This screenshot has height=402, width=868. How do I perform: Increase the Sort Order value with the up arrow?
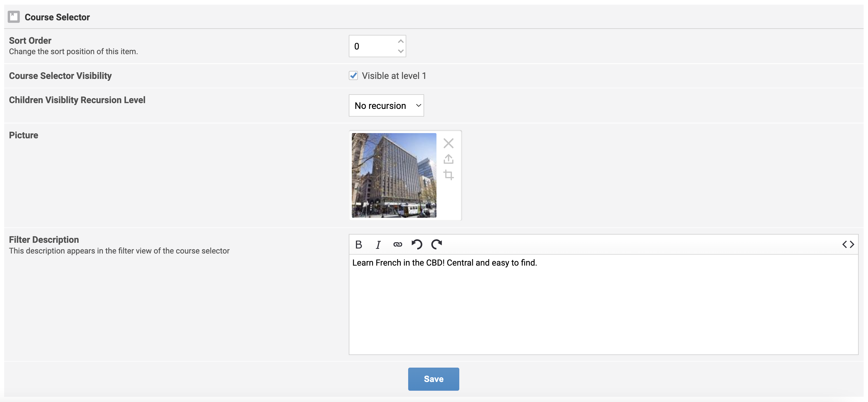pos(401,41)
